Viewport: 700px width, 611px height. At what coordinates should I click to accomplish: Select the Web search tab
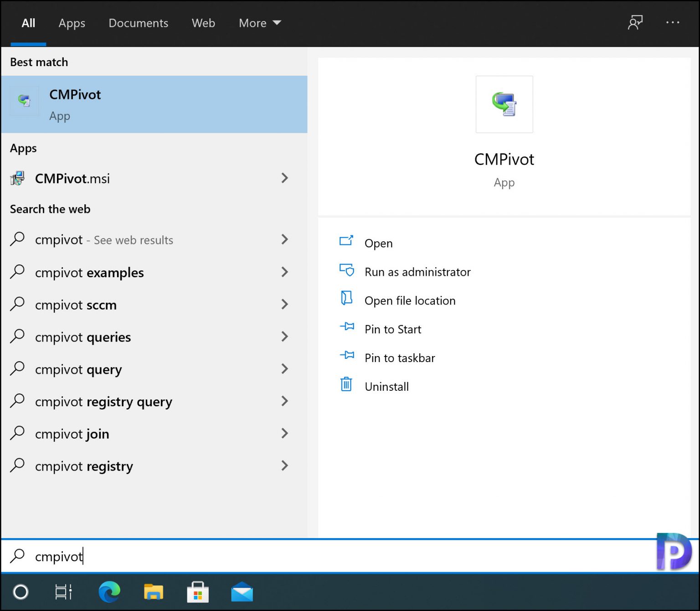coord(203,23)
